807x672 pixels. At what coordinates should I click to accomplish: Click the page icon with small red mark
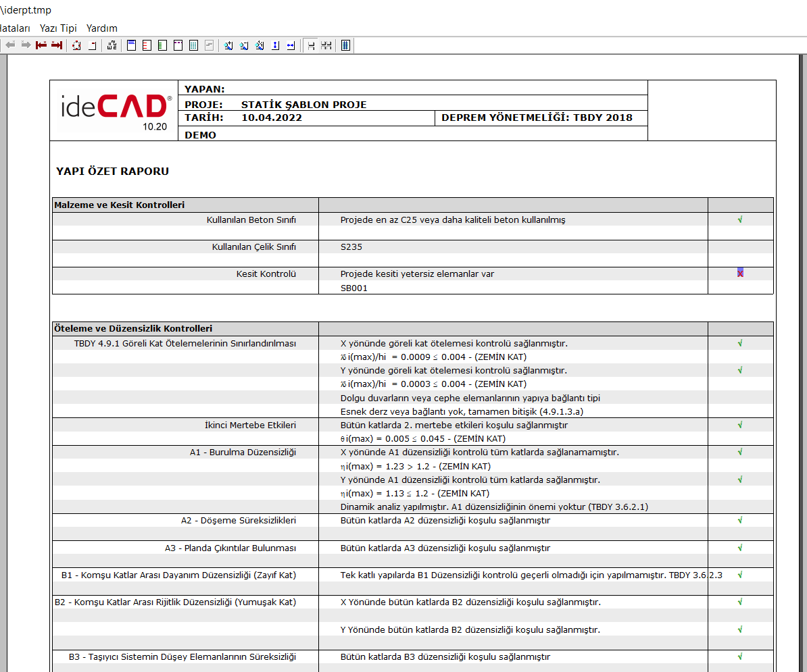click(x=92, y=45)
